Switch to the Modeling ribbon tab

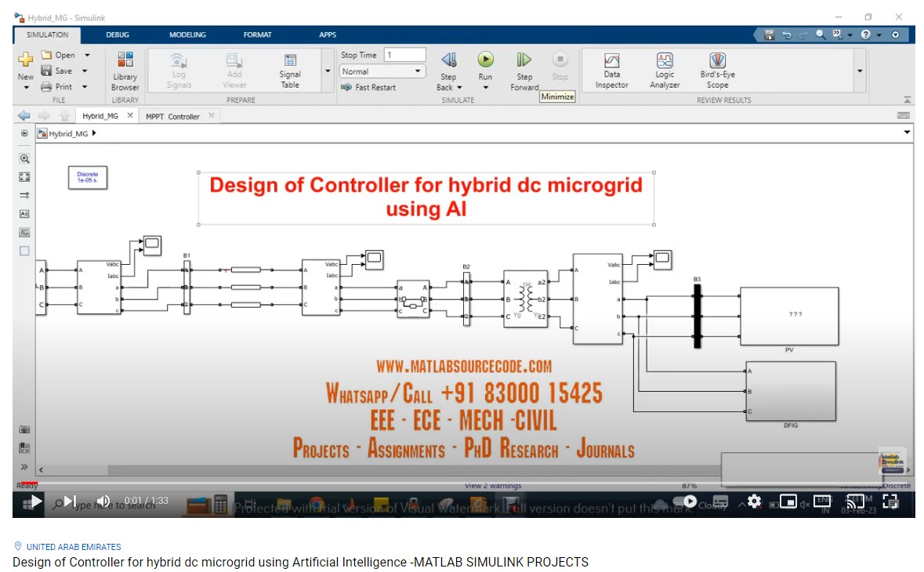(x=187, y=34)
